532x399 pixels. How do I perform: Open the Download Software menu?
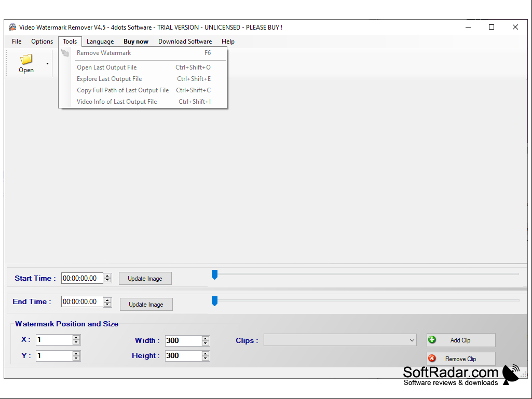pos(185,42)
